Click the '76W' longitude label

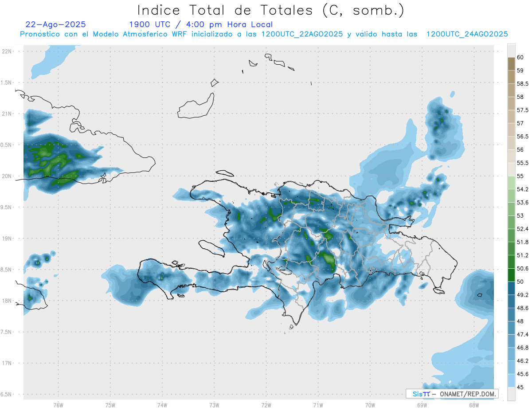coord(58,405)
